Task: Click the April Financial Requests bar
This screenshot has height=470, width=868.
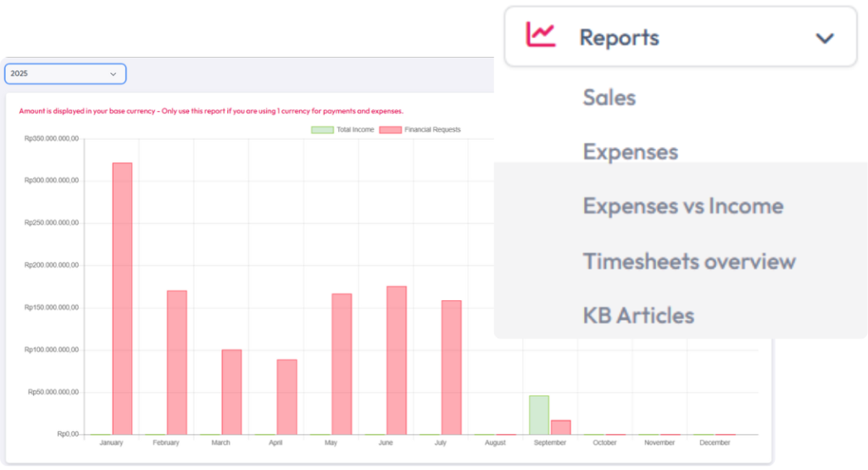Action: coord(287,397)
